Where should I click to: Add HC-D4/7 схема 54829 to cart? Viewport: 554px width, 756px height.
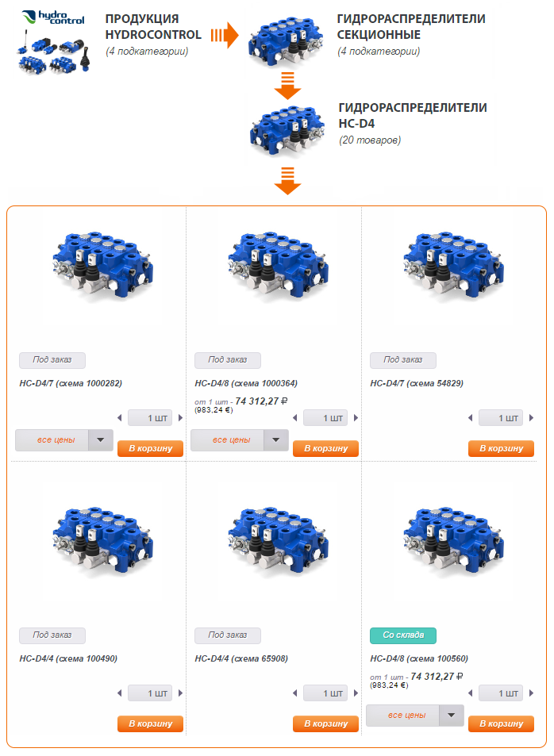502,448
